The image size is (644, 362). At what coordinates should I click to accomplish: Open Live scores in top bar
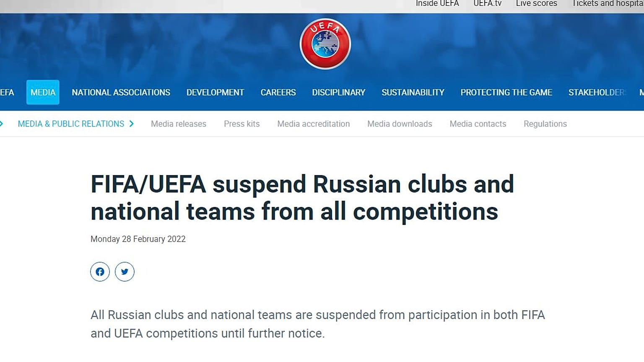tap(536, 3)
